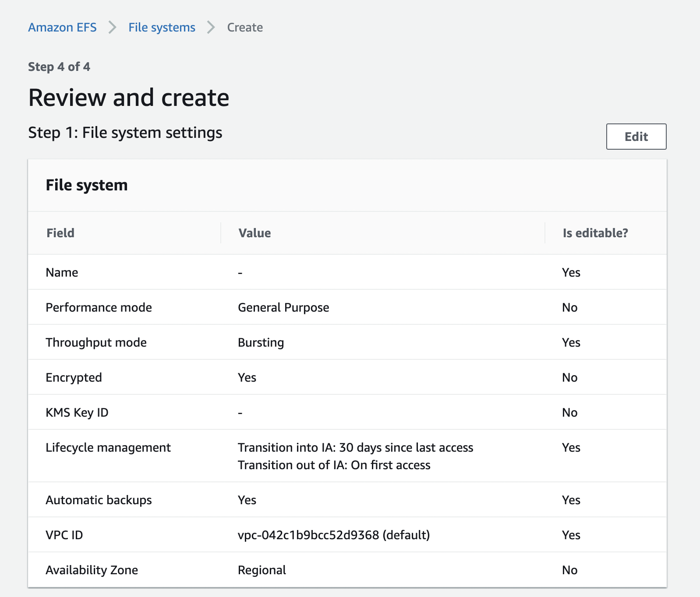Click 'Yes' value in Encrypted row
This screenshot has height=597, width=700.
247,377
